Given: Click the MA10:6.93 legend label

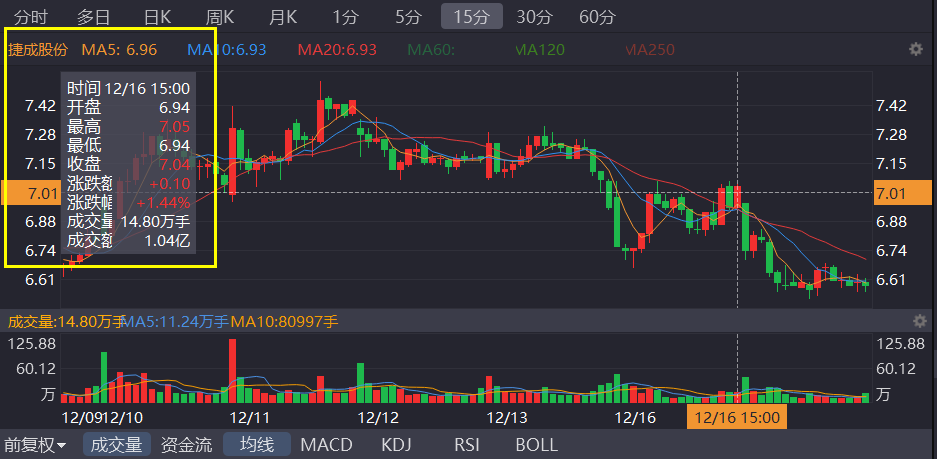Looking at the screenshot, I should [x=226, y=50].
